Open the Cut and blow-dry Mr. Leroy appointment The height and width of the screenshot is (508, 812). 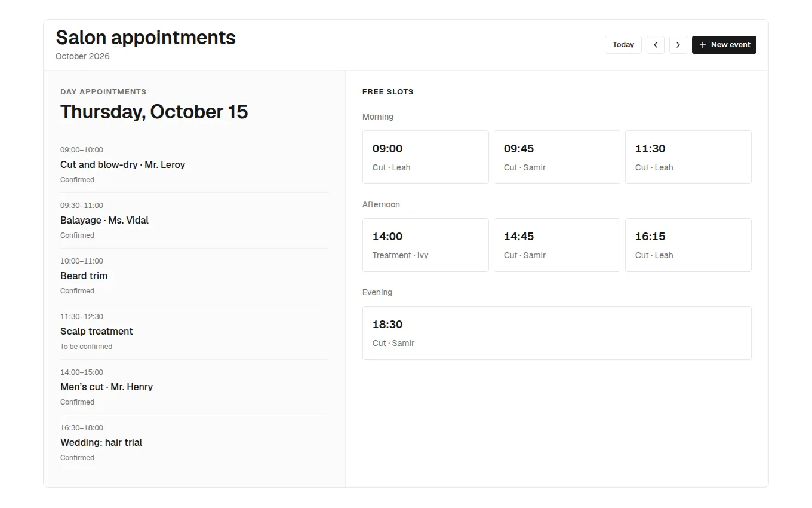click(x=194, y=165)
